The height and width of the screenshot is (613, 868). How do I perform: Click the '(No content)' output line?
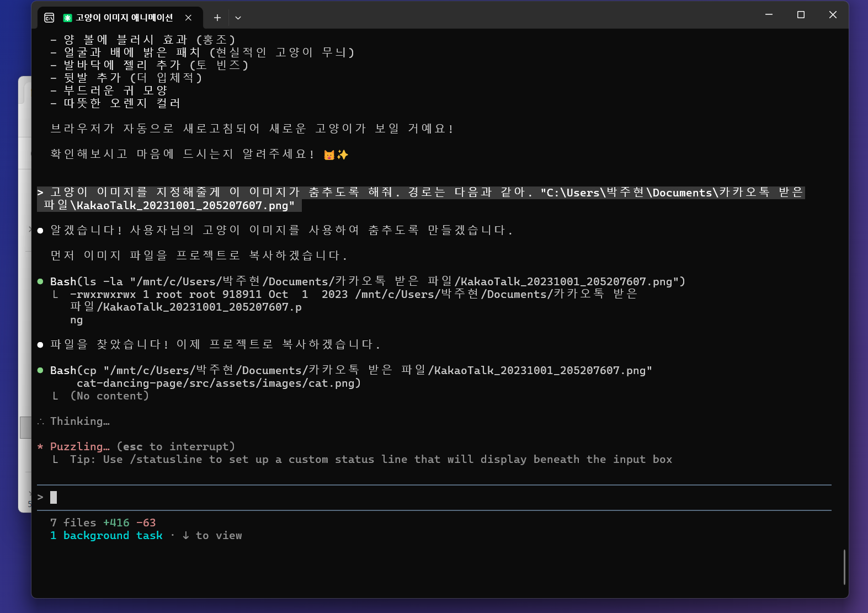coord(109,396)
